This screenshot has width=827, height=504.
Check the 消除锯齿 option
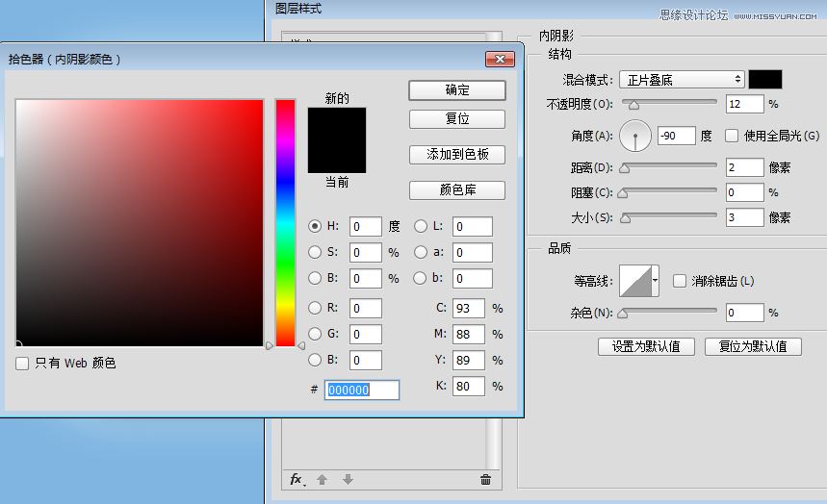[x=680, y=281]
